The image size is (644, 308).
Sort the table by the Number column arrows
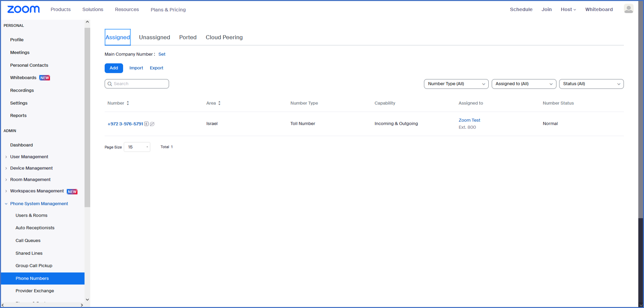pyautogui.click(x=128, y=103)
